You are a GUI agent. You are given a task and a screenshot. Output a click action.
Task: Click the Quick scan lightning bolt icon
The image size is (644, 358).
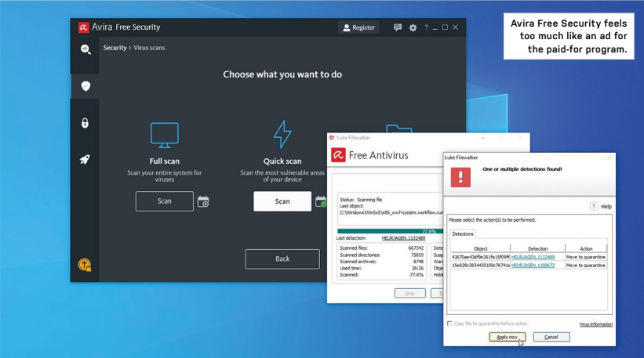282,134
